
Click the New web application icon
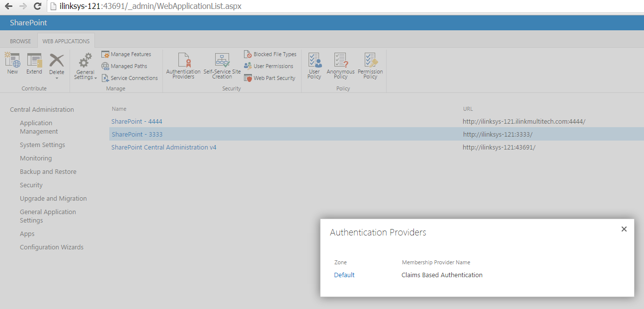tap(12, 60)
